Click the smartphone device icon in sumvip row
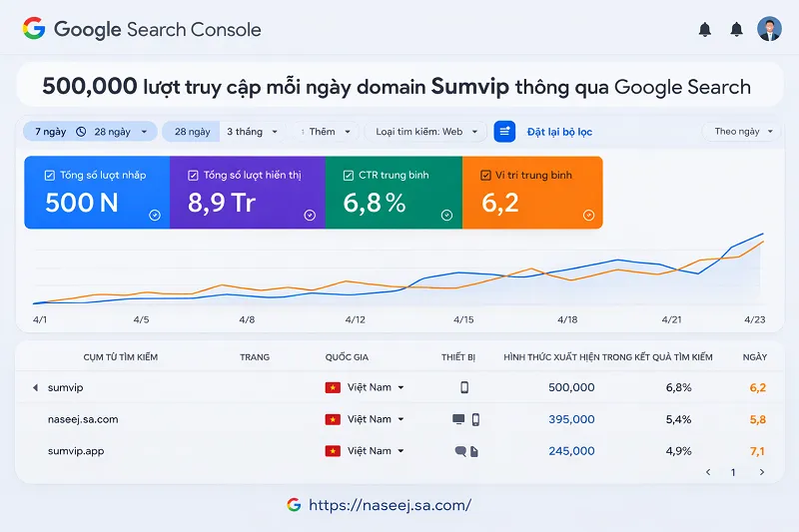This screenshot has height=532, width=799. tap(464, 387)
